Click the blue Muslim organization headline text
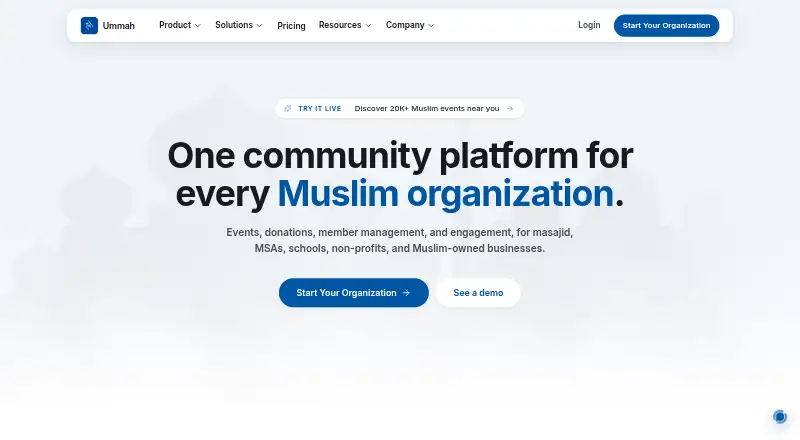The image size is (800, 440). 445,193
